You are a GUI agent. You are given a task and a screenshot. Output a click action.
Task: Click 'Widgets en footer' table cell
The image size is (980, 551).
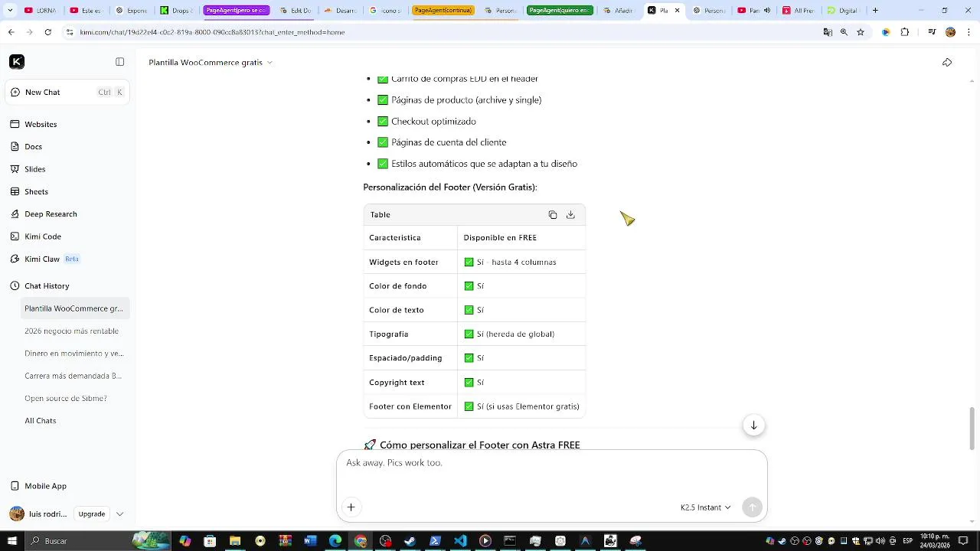(x=410, y=262)
